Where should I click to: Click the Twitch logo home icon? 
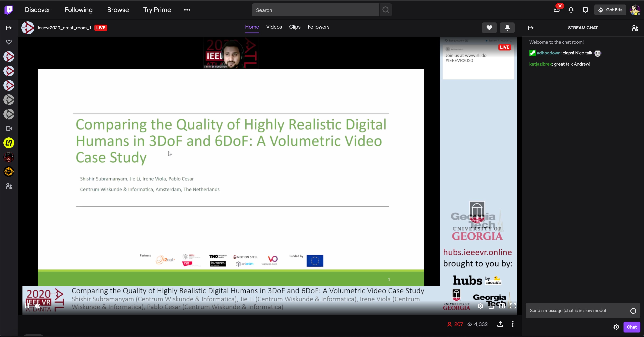(x=9, y=10)
